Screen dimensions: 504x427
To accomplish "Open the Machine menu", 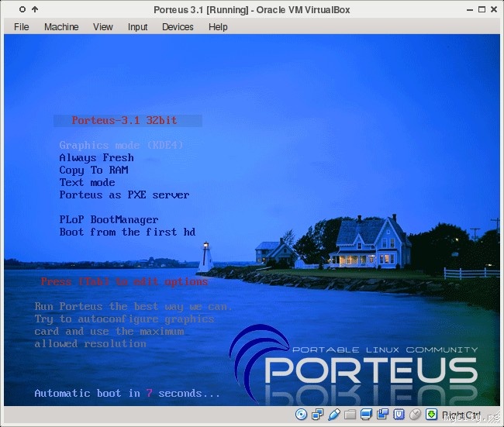I will 61,26.
